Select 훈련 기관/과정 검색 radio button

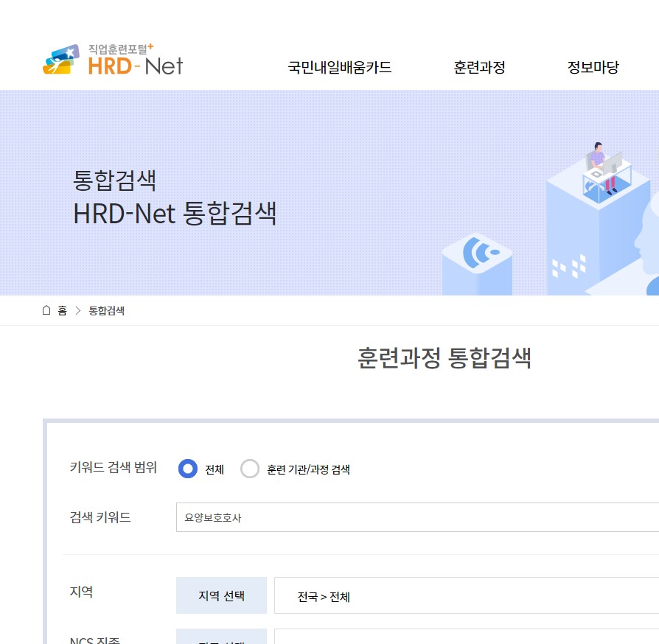pyautogui.click(x=250, y=469)
